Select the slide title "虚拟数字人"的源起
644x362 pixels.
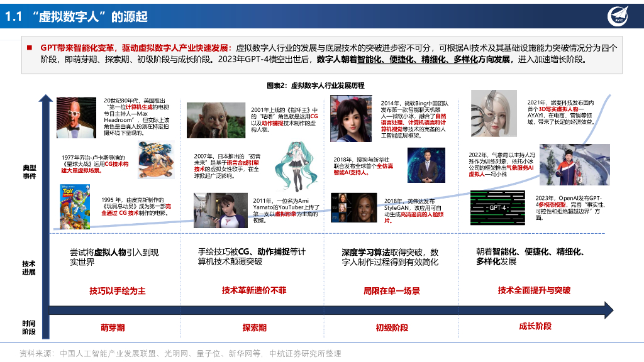[x=89, y=17]
